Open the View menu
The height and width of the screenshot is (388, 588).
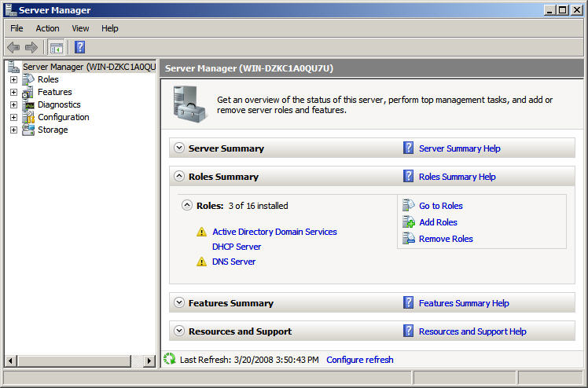point(80,28)
